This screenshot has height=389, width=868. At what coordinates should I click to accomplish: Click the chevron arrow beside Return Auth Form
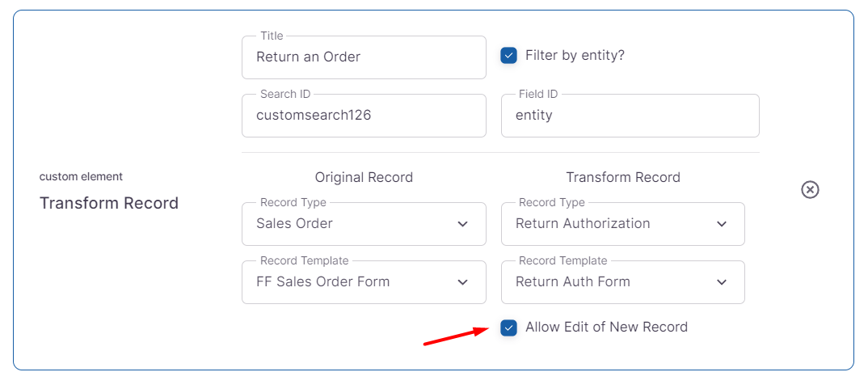[x=722, y=282]
